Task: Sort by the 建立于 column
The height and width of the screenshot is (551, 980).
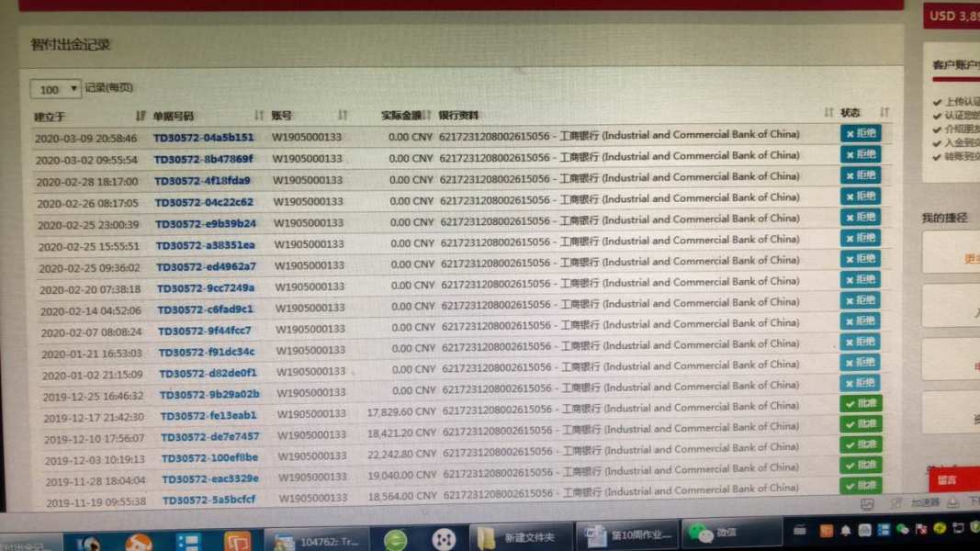Action: click(141, 117)
